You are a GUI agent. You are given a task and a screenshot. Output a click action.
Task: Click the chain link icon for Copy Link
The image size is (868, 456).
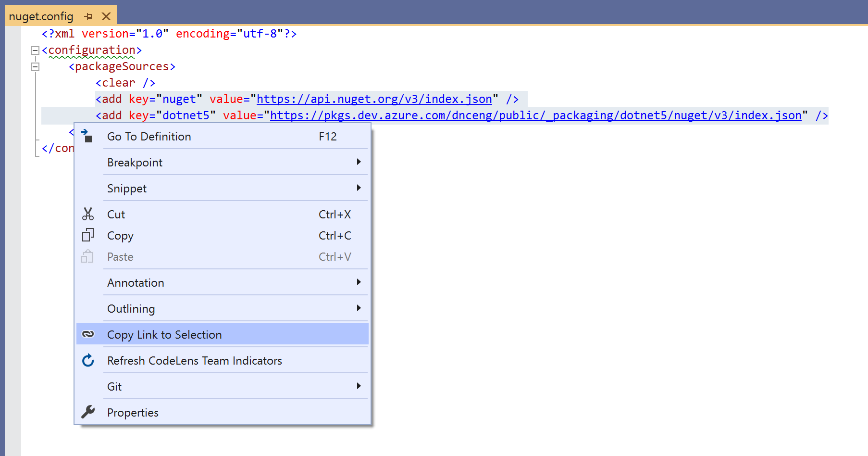[88, 334]
